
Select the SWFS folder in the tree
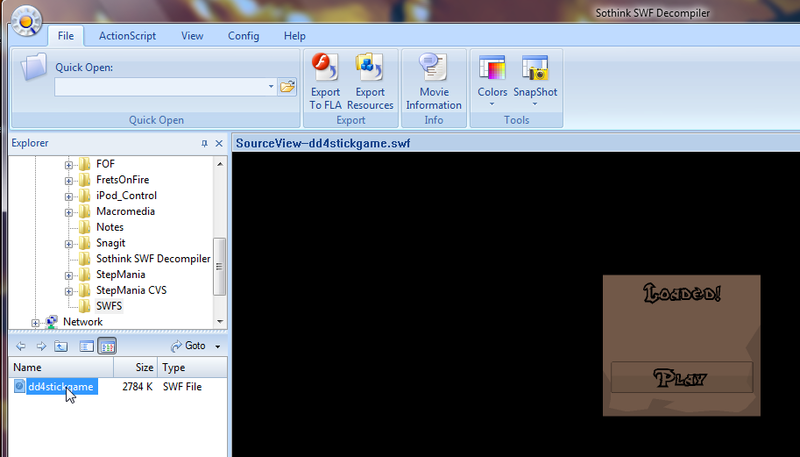(108, 306)
